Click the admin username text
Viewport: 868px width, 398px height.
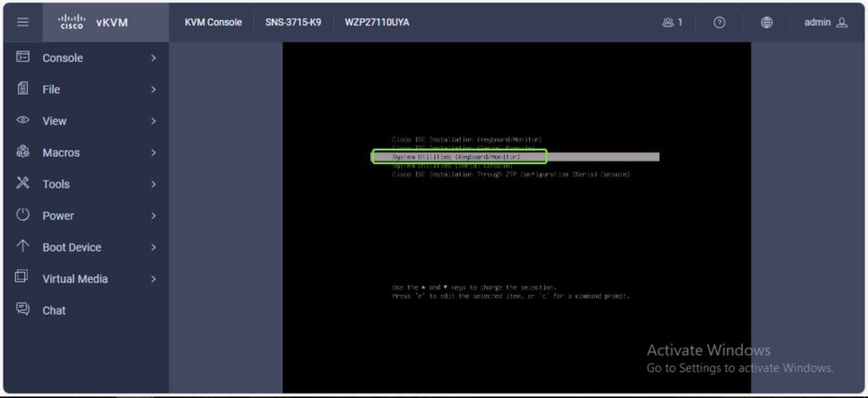pos(818,23)
